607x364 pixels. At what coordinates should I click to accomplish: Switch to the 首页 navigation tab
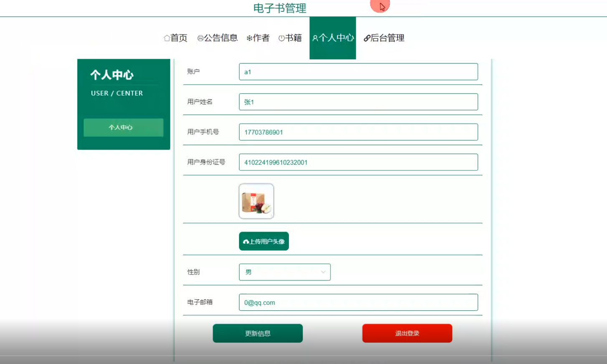[x=176, y=38]
